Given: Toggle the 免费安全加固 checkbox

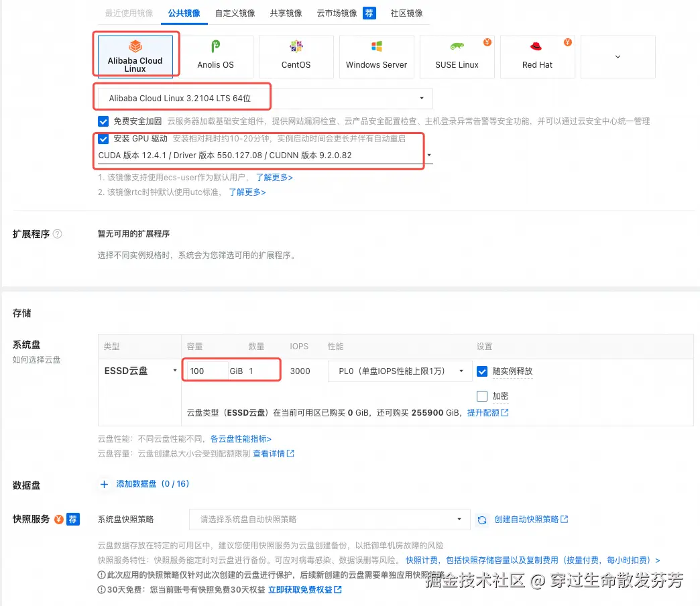Looking at the screenshot, I should 103,121.
